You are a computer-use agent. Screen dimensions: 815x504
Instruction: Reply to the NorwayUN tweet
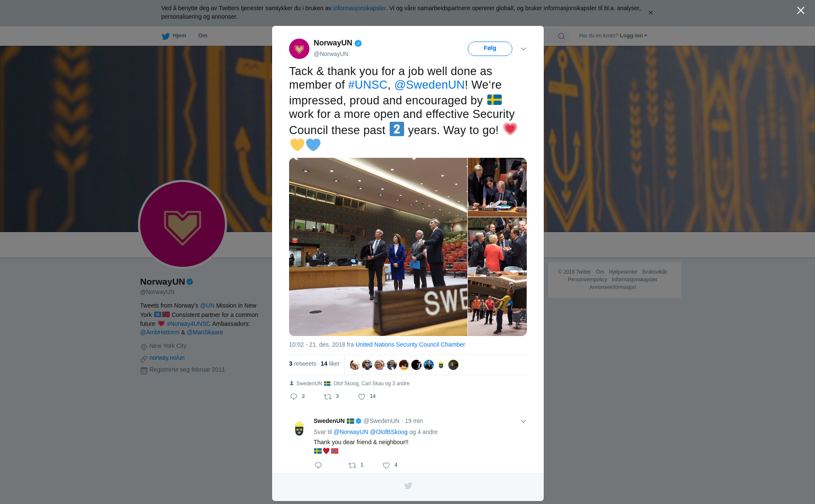(294, 397)
